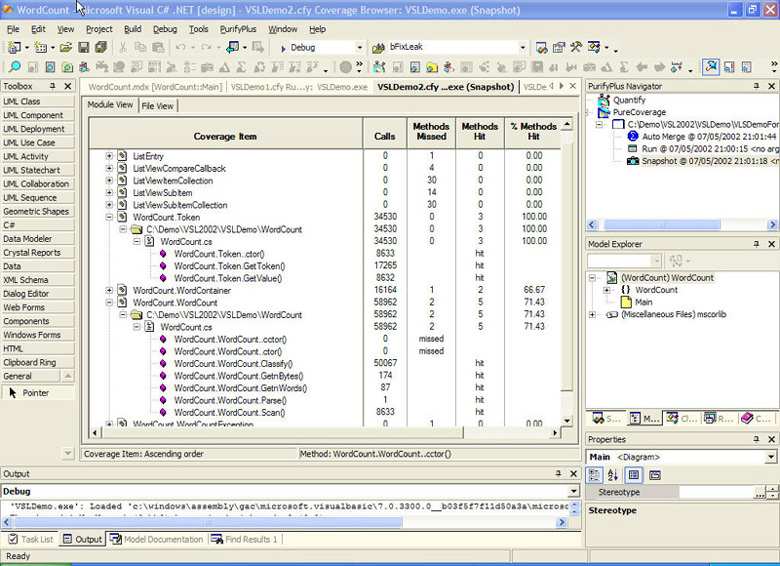This screenshot has width=780, height=566.
Task: Open the Main <Diagram> object dropdown in Properties
Action: pos(771,457)
